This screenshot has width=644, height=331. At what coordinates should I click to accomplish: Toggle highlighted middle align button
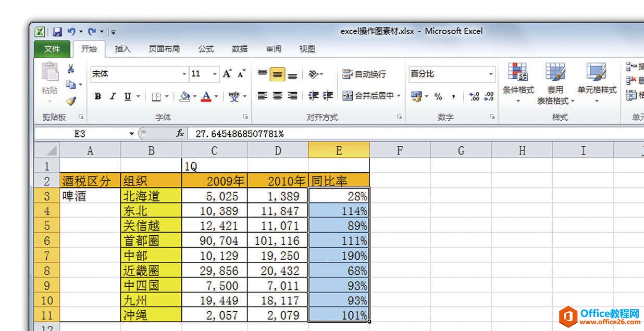coord(278,74)
